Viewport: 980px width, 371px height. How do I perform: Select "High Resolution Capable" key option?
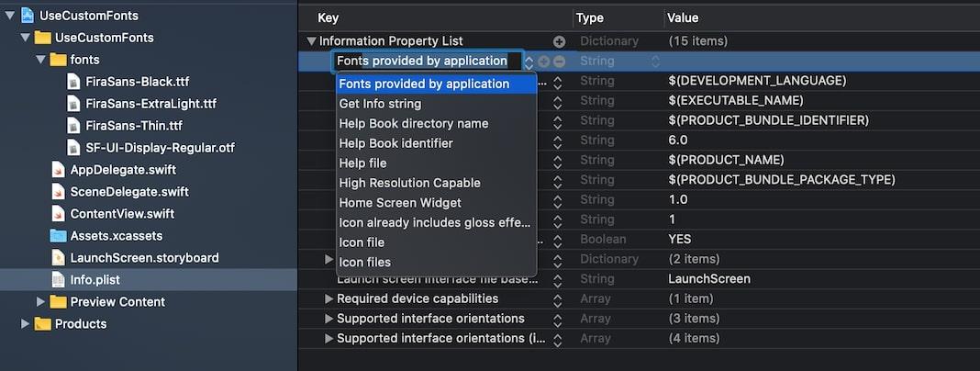click(x=409, y=183)
